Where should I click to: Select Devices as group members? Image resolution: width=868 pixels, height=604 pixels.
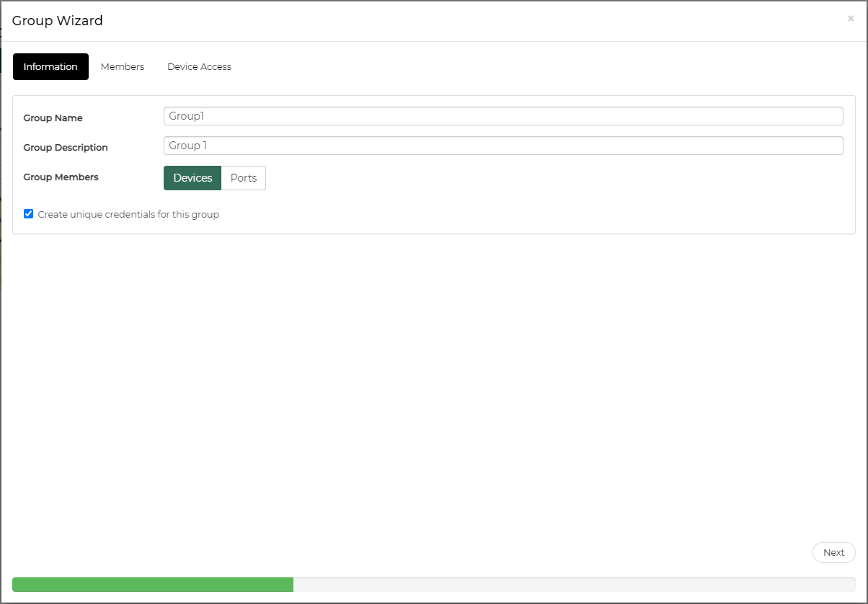pos(192,178)
